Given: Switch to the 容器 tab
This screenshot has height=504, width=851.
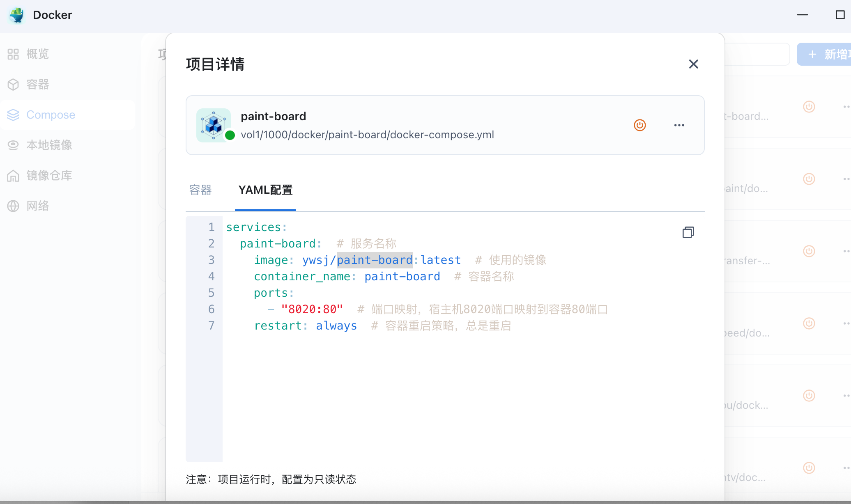Looking at the screenshot, I should [x=200, y=190].
